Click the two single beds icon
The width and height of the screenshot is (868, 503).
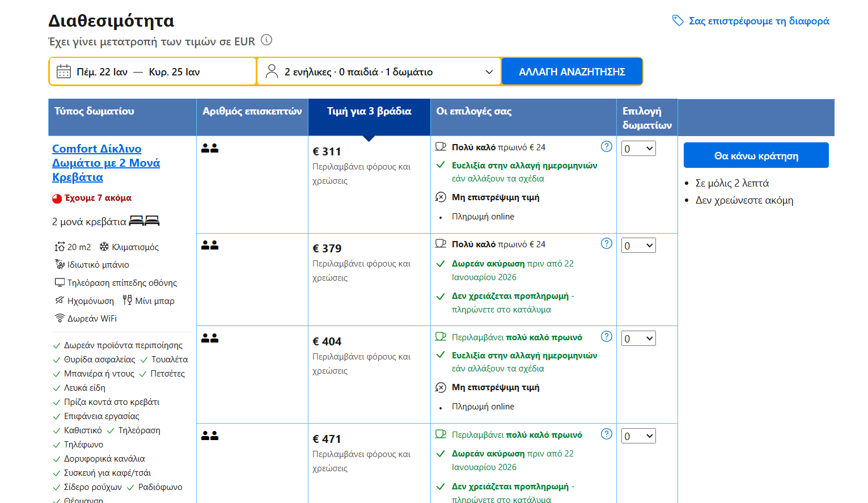(144, 221)
